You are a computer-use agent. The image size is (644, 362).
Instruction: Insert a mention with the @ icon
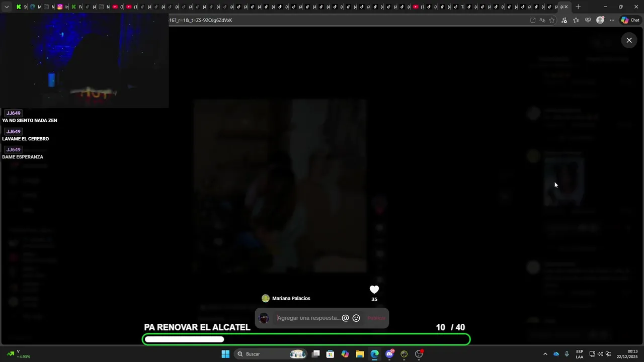tap(345, 318)
